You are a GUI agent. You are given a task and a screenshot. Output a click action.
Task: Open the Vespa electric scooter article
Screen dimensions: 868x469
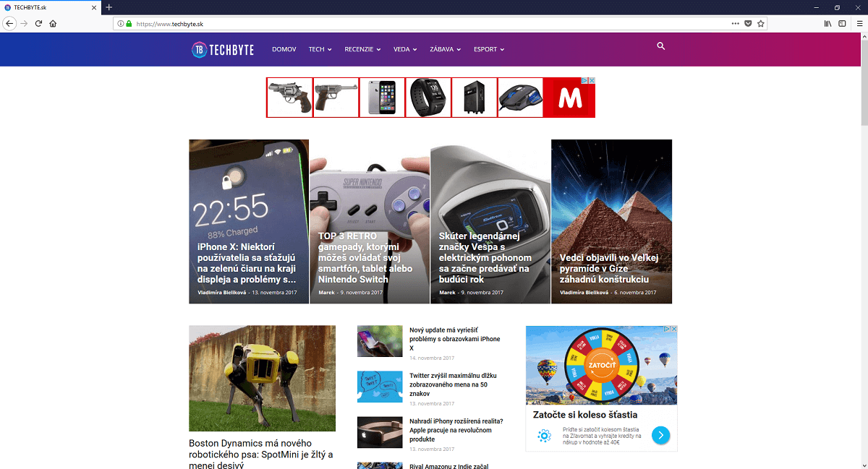coord(485,257)
